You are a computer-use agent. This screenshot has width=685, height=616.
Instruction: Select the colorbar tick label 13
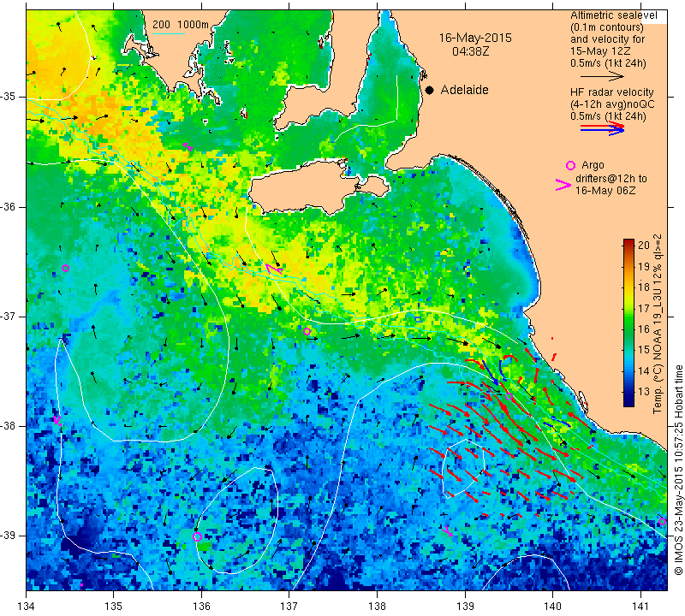tap(644, 392)
